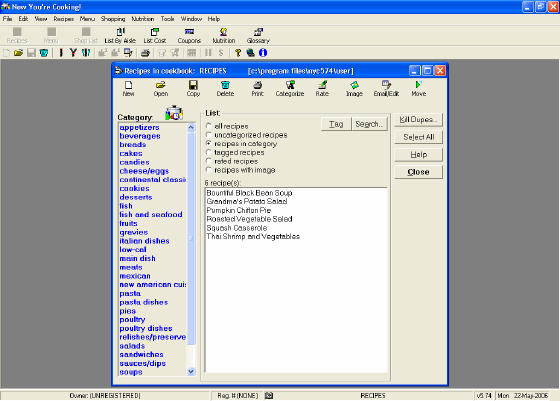Screen dimensions: 560x401
Task: Click the blue info icon in small toolbar
Action: pyautogui.click(x=263, y=53)
